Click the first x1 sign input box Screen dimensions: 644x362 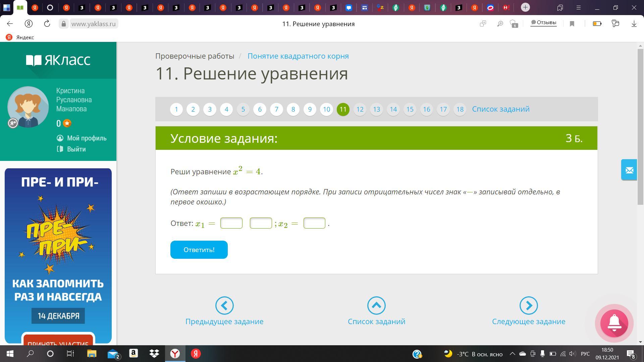[x=231, y=223]
